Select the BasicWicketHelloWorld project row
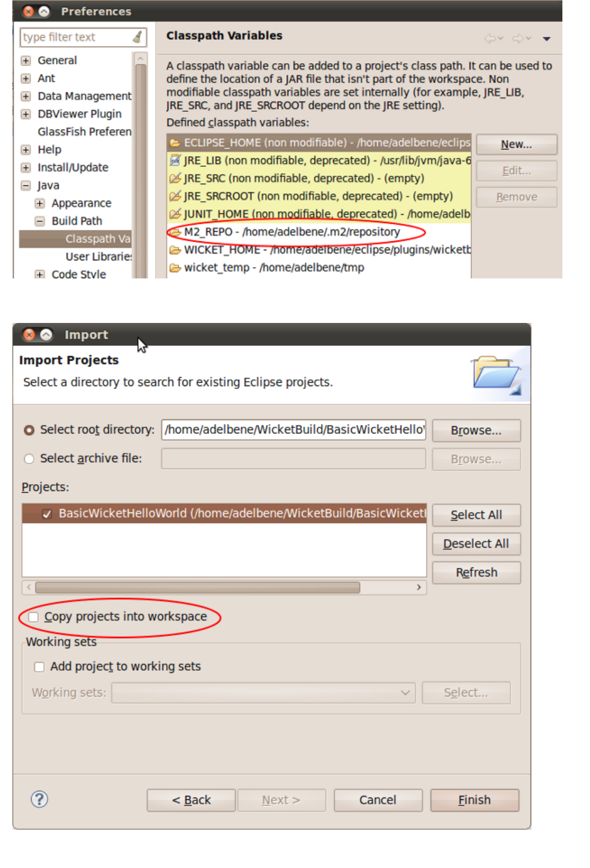 (x=224, y=513)
